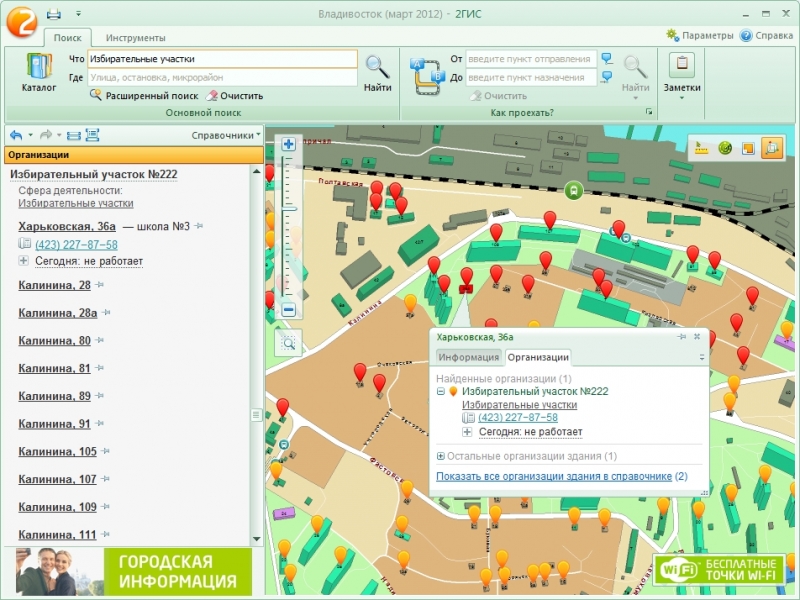The height and width of the screenshot is (600, 800).
Task: Click the radar radius search map tool
Action: [x=725, y=148]
